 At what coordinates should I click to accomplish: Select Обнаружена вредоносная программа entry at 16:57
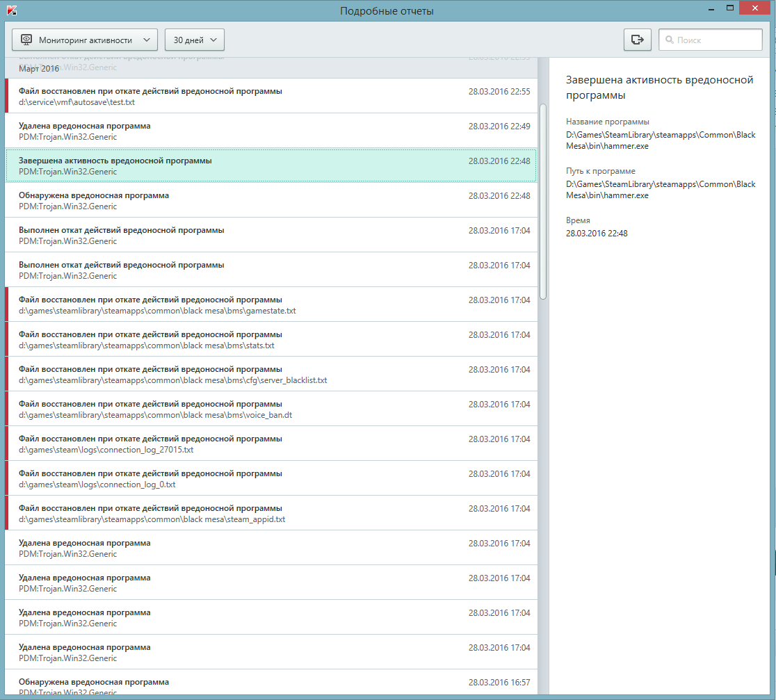pos(271,686)
